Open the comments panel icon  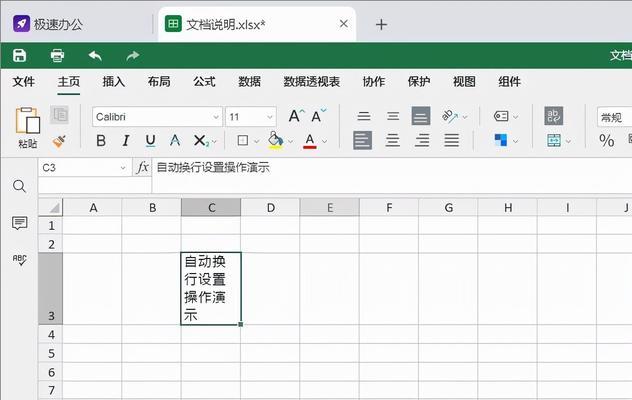tap(19, 223)
